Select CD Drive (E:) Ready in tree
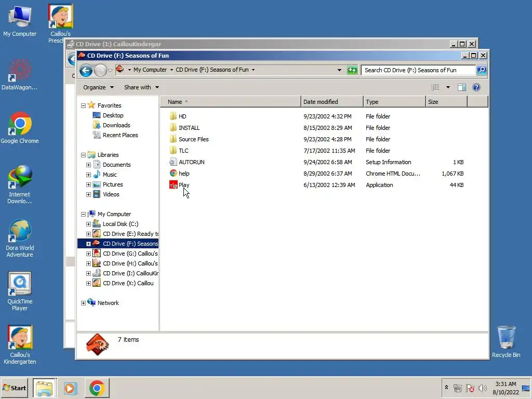The width and height of the screenshot is (532, 399). (x=130, y=234)
